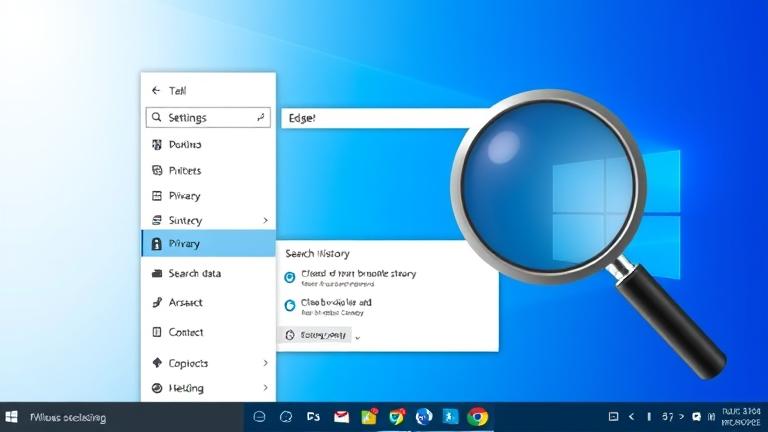
Task: Open the red mail envelope taskbar icon
Action: (341, 417)
